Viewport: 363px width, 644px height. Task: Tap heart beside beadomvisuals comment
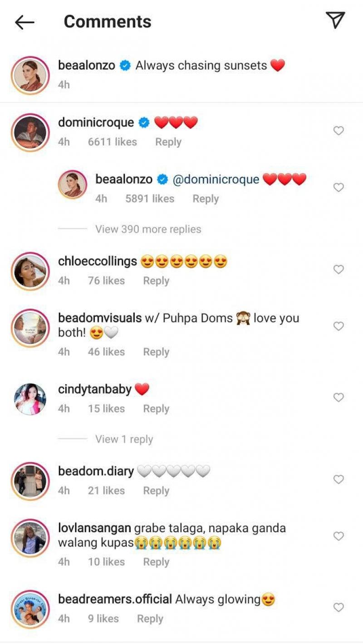[x=338, y=326]
